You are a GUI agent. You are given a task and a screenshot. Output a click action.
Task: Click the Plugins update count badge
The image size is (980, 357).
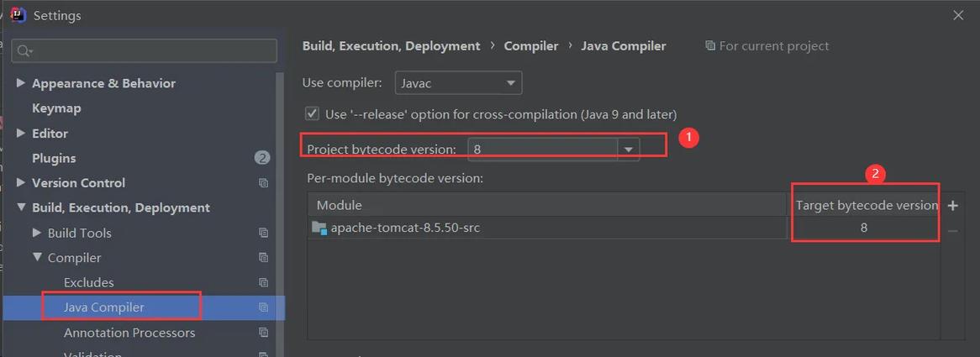click(x=262, y=158)
